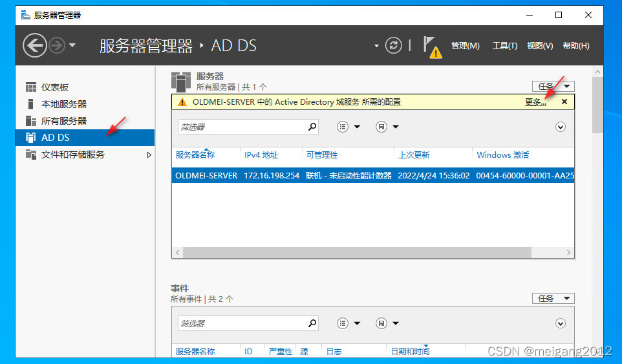622x364 pixels.
Task: Open the 工具(T) menu
Action: (504, 46)
